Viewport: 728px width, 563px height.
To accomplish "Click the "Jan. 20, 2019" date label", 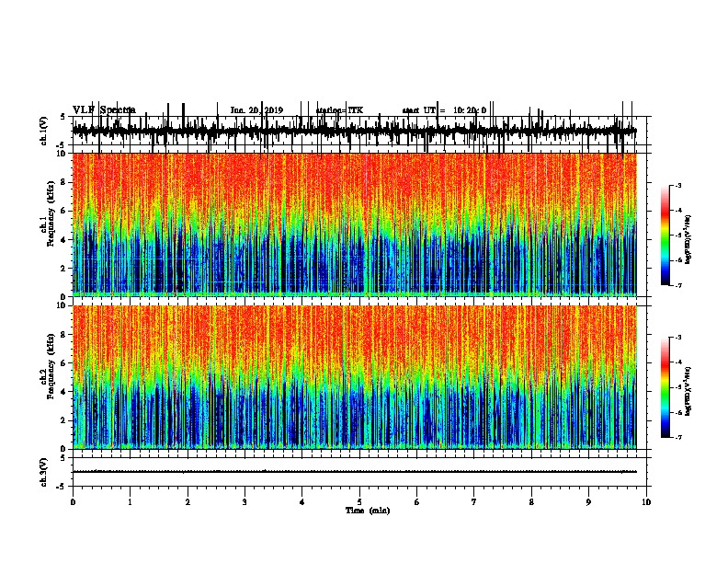I will point(256,110).
